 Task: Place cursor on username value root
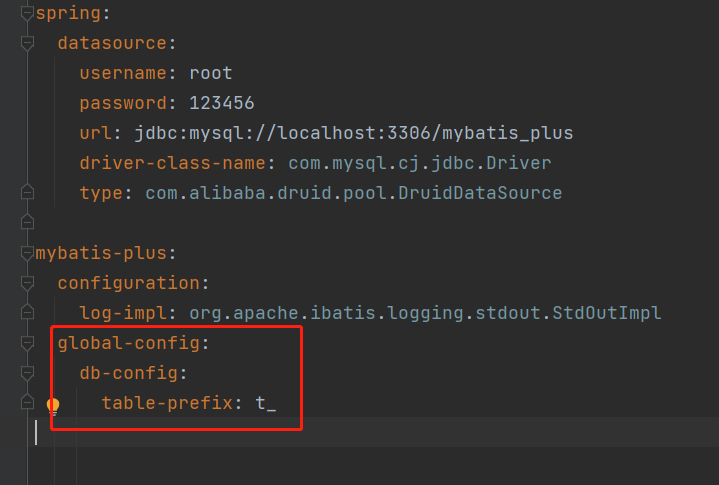210,73
